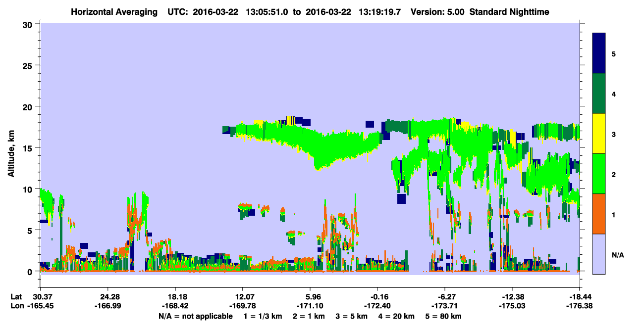The image size is (644, 330).
Task: Click the 'Lat' axis row label
Action: 15,296
